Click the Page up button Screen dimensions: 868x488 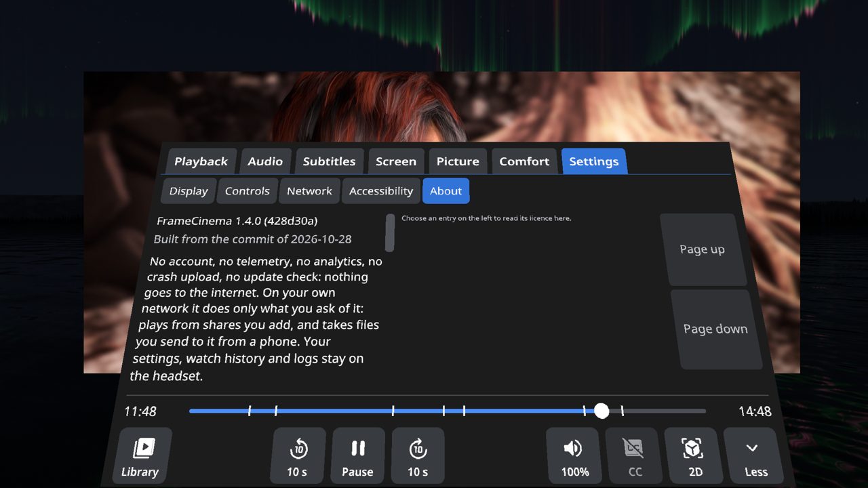[x=703, y=249]
